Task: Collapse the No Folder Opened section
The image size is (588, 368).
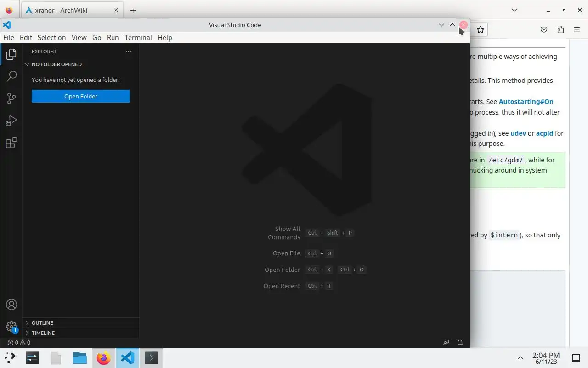Action: [81, 64]
